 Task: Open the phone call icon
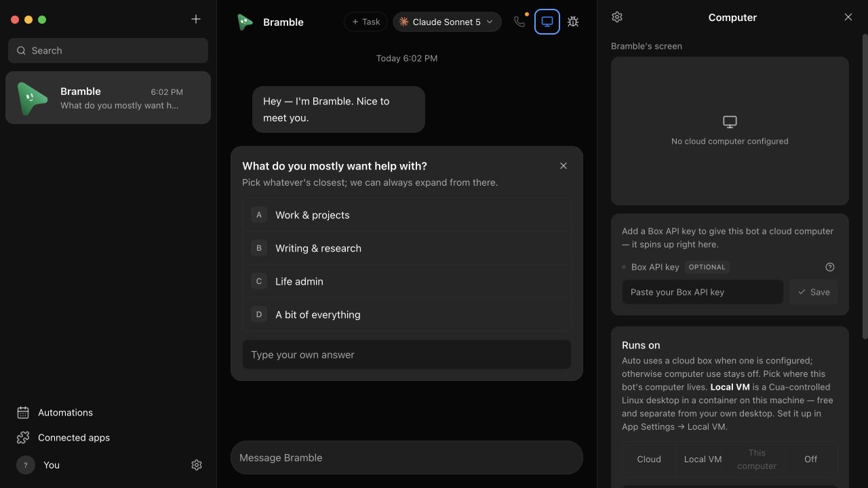[519, 22]
